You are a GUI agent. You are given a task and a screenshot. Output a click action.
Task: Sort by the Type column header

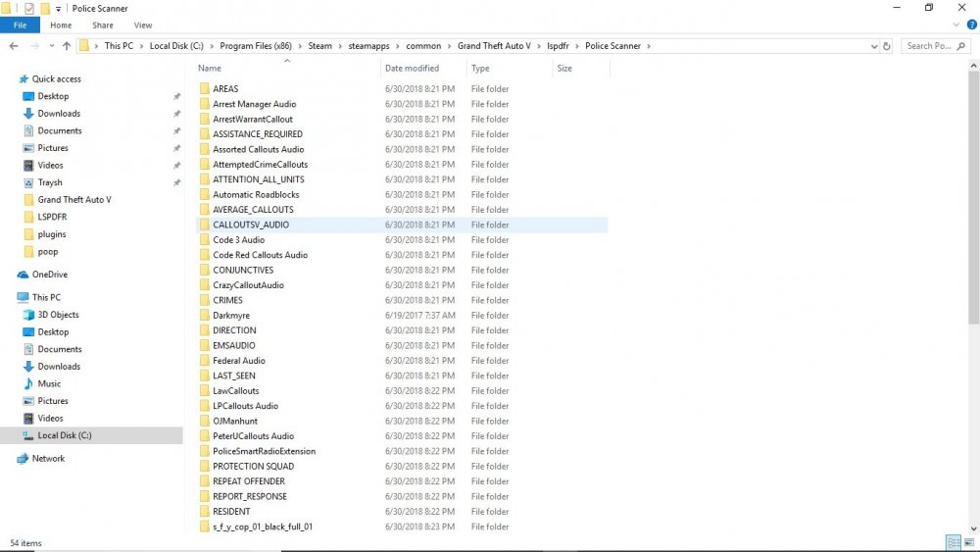coord(480,68)
